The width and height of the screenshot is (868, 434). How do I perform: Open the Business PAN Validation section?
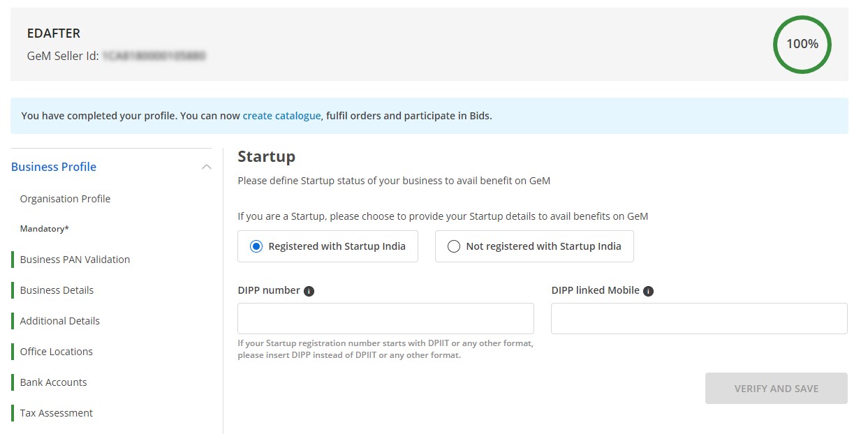(75, 259)
